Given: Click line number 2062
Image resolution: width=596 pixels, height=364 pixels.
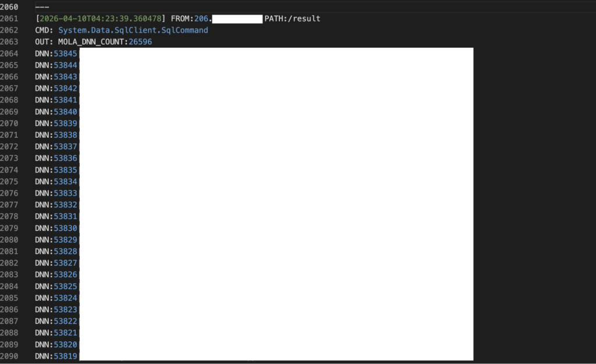Looking at the screenshot, I should pos(9,30).
